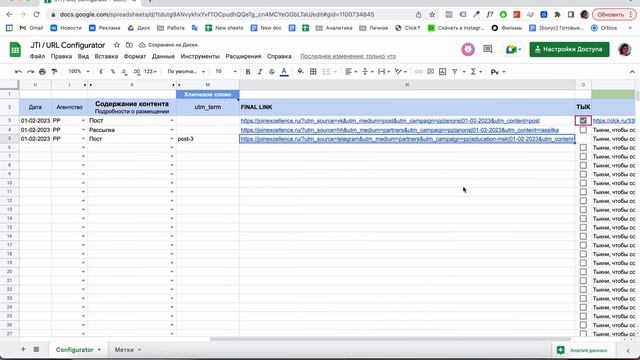This screenshot has height=360, width=640.
Task: Open the comment history
Action: pos(487,49)
